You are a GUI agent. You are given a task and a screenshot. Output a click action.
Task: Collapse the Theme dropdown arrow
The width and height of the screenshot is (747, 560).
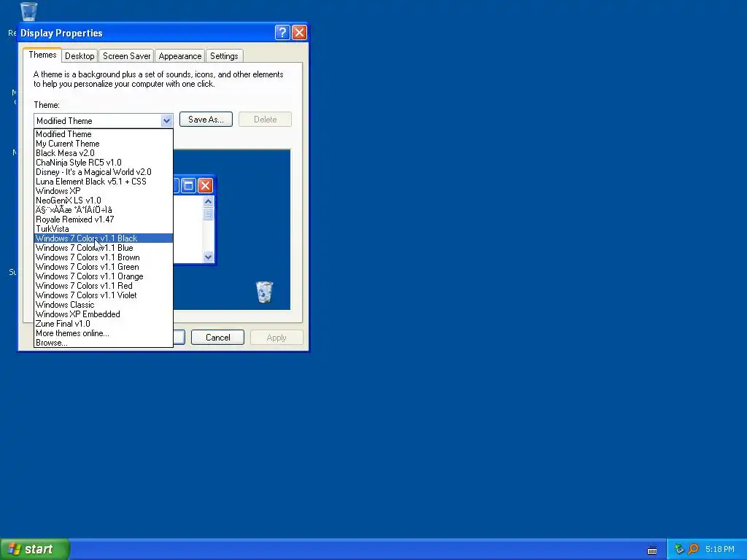point(166,121)
